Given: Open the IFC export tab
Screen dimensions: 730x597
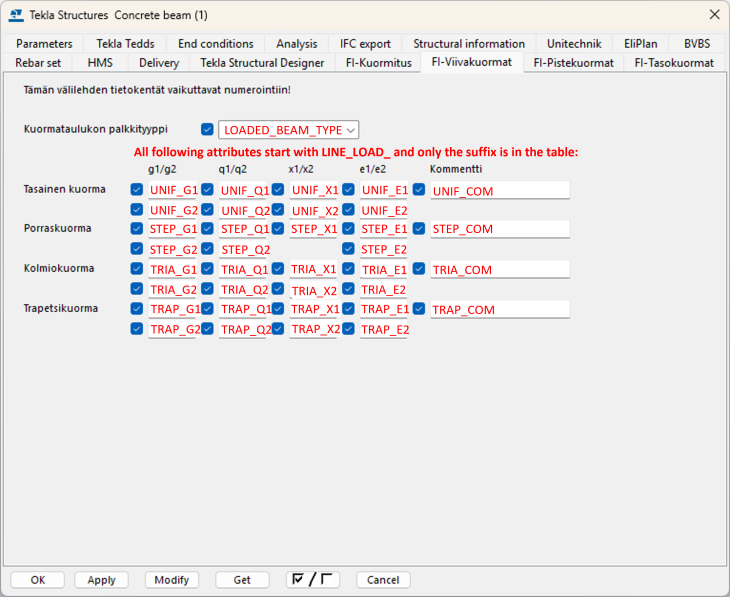Looking at the screenshot, I should 365,44.
